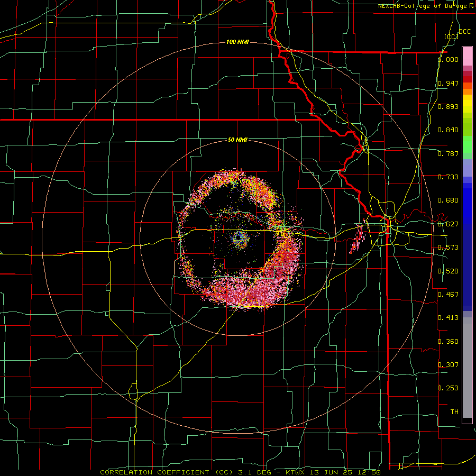Click the blue echo cluster at radar center
Image resolution: width=476 pixels, height=476 pixels.
tap(240, 239)
